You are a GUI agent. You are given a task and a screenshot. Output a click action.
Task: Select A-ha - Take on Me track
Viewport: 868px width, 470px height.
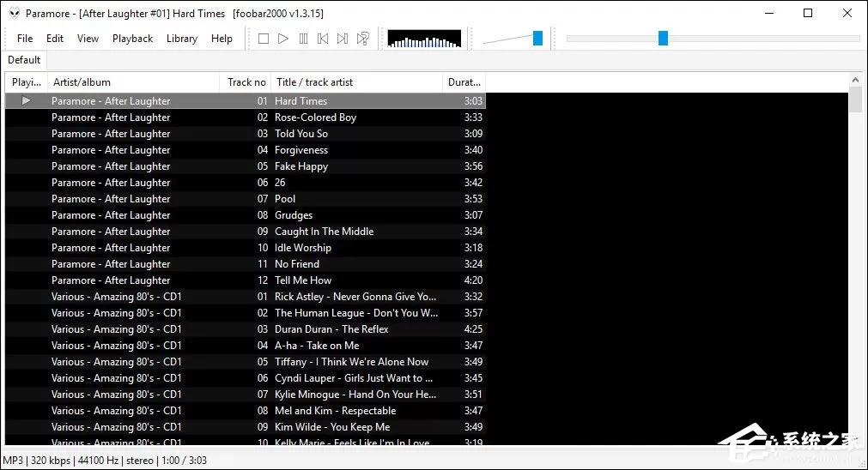click(246, 346)
